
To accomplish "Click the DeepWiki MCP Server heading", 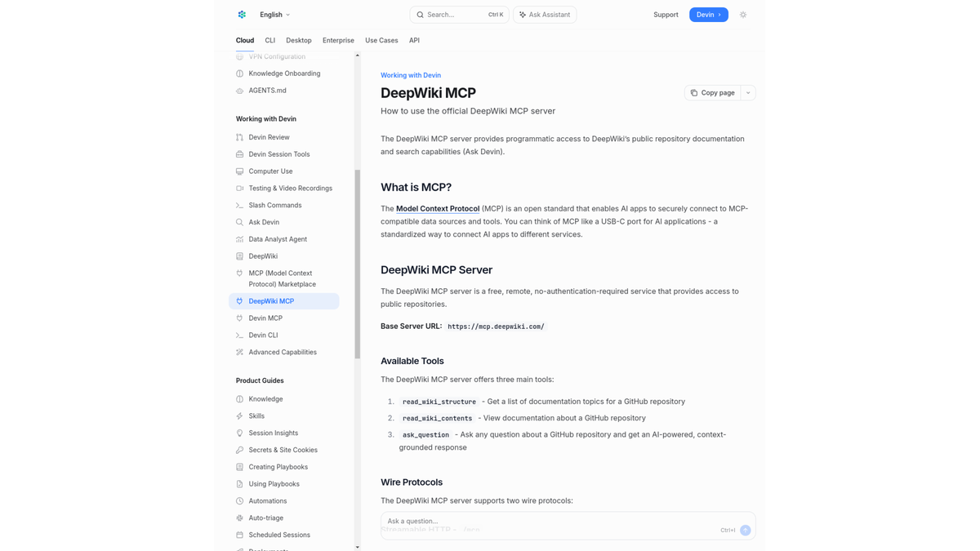I will [x=436, y=270].
